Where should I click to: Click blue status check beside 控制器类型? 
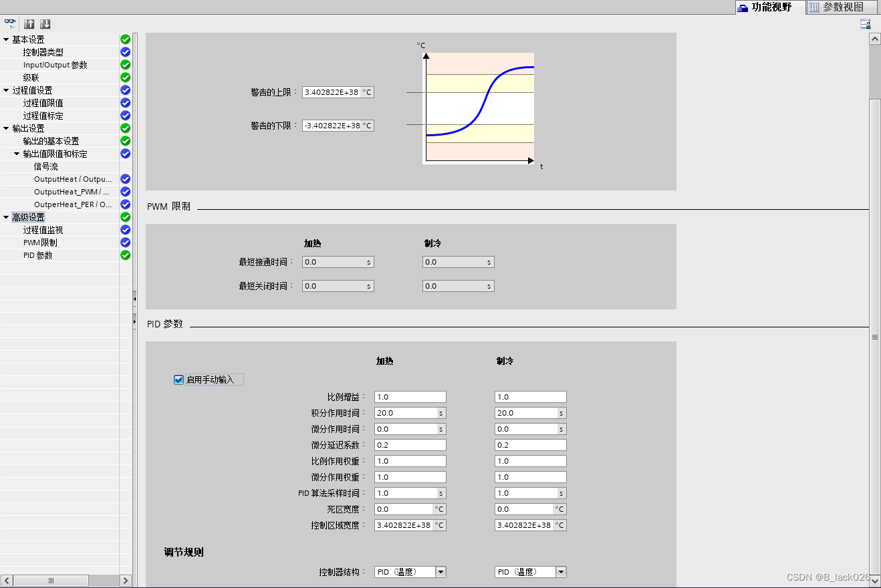coord(125,52)
